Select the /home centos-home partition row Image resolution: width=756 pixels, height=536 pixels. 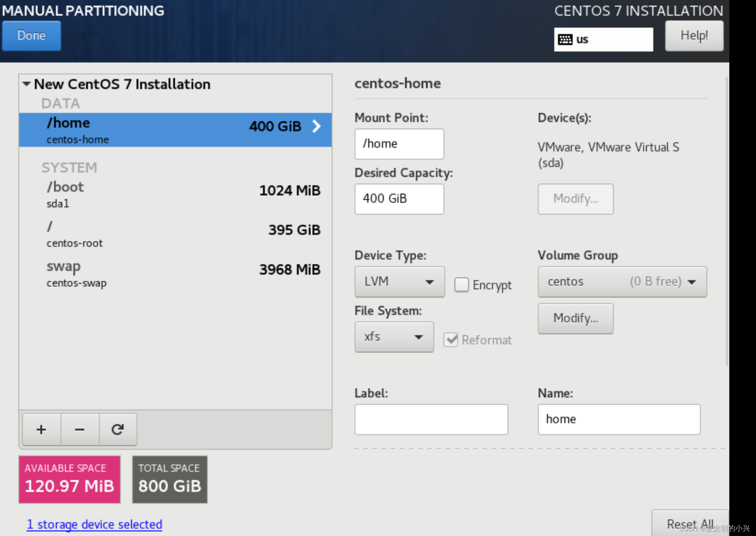click(x=175, y=130)
